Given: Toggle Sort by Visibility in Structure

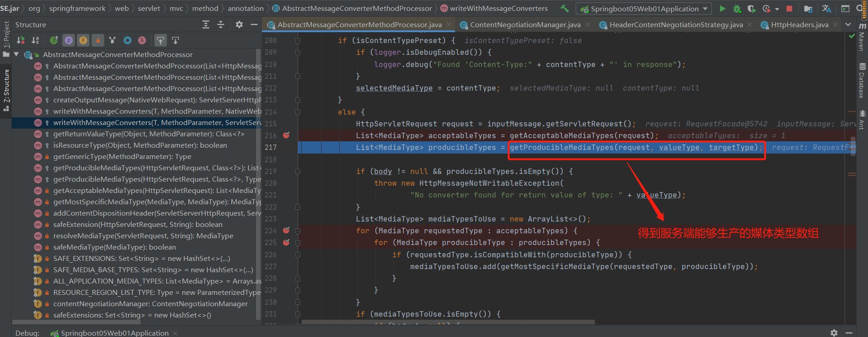Looking at the screenshot, I should 20,40.
